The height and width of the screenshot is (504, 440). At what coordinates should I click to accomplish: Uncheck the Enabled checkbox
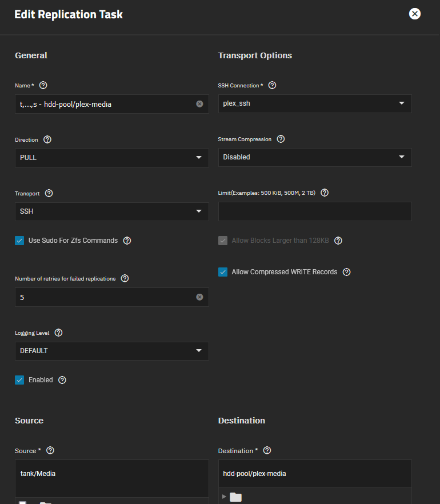[x=19, y=380]
